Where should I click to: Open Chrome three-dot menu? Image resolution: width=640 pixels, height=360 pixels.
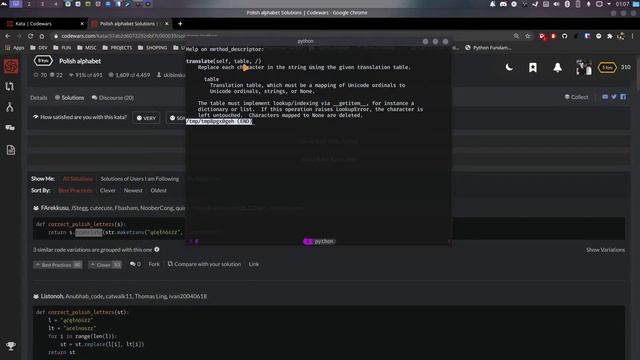(633, 36)
